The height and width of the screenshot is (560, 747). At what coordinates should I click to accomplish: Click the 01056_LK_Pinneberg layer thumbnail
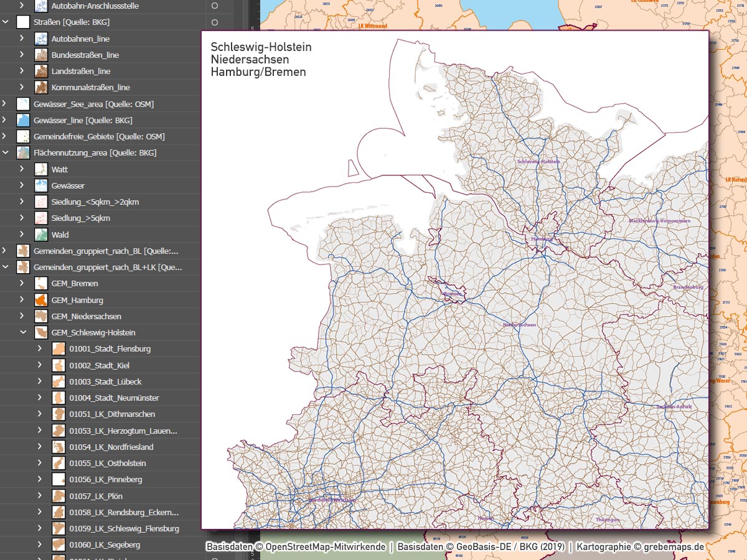59,480
